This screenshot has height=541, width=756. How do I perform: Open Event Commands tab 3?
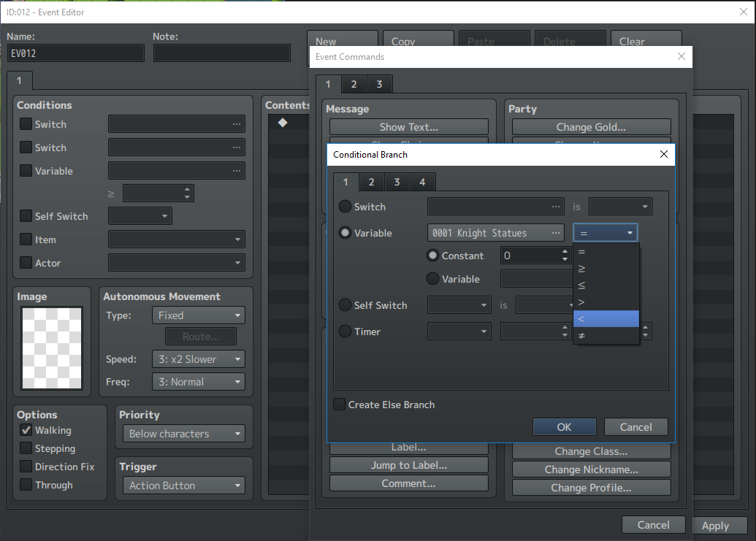pyautogui.click(x=379, y=84)
